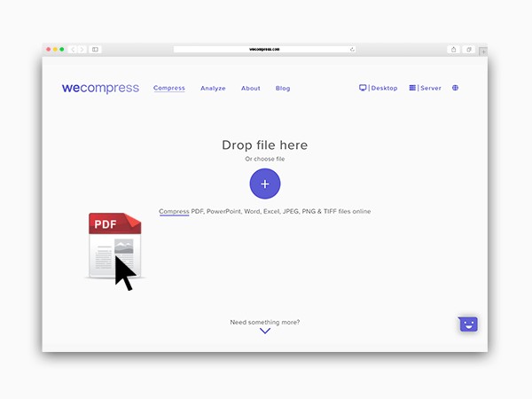
Task: Close the browser window red button
Action: 49,50
